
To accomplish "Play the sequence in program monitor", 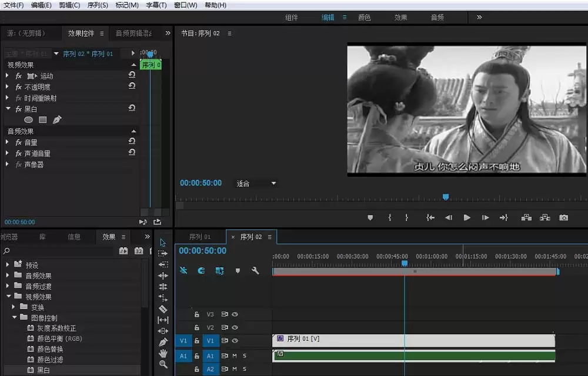I will 467,217.
